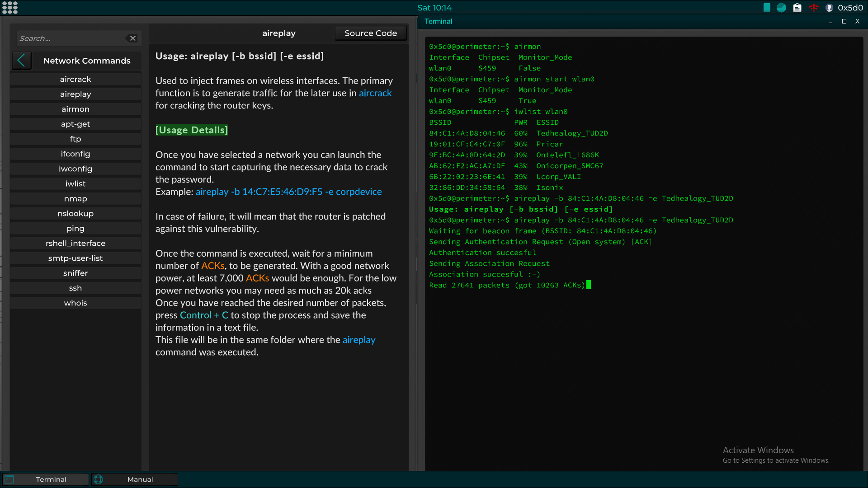The width and height of the screenshot is (868, 488).
Task: Click the Tedhealogy_TUD2D row in iwlist output
Action: click(x=519, y=133)
